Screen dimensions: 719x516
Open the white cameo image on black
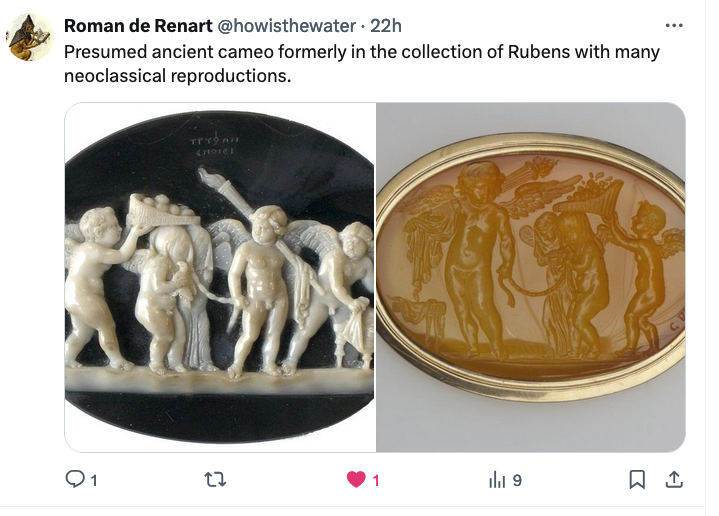pos(220,277)
